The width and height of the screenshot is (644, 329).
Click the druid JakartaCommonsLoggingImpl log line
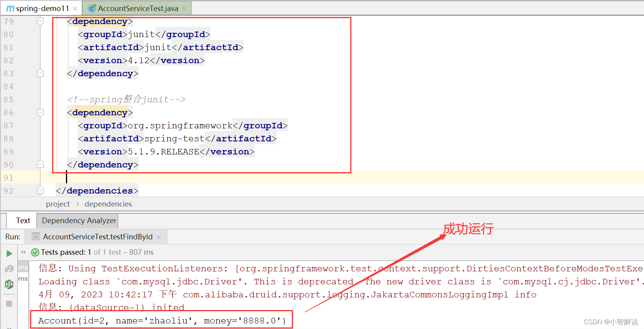287,295
